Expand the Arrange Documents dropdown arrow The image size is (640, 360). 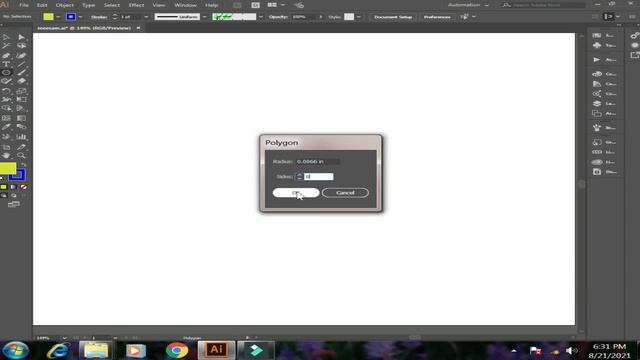(x=282, y=5)
